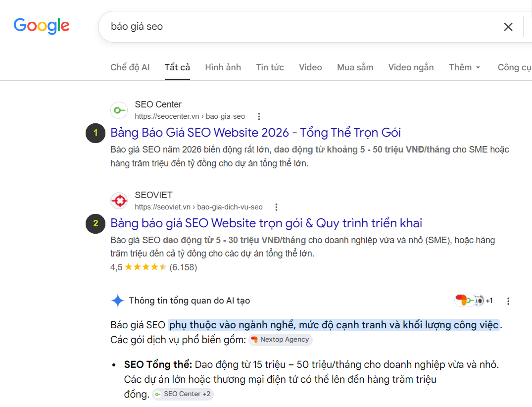Click the seoviet.vn URL breadcrumb
Viewport: 532px width, 407px height.
tap(198, 207)
